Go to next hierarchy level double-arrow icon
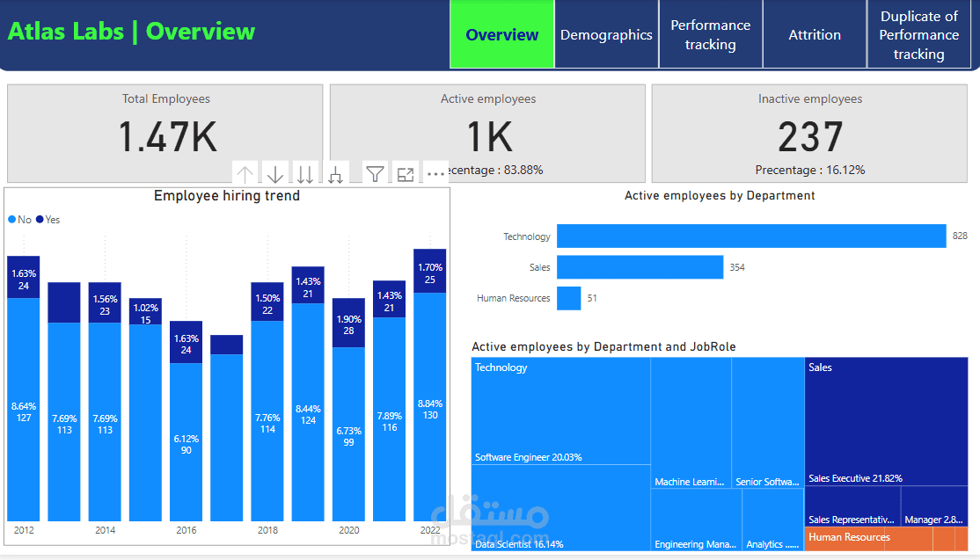Image resolution: width=980 pixels, height=560 pixels. (305, 174)
